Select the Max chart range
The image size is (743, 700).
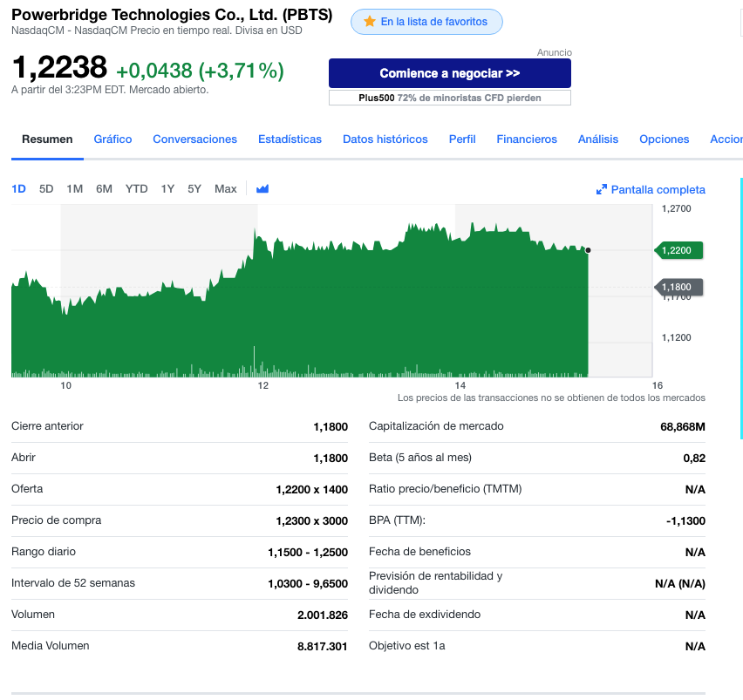click(x=226, y=189)
